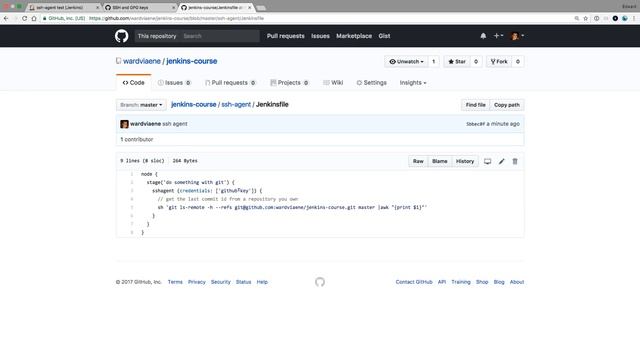This screenshot has height=360, width=640.
Task: Open fork count next to Fork
Action: pyautogui.click(x=518, y=62)
